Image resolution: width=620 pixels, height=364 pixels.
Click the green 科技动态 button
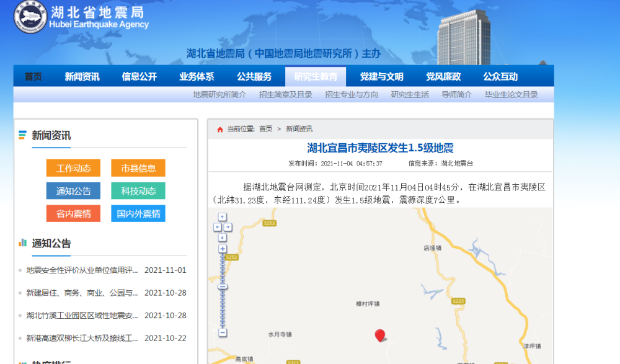click(138, 191)
